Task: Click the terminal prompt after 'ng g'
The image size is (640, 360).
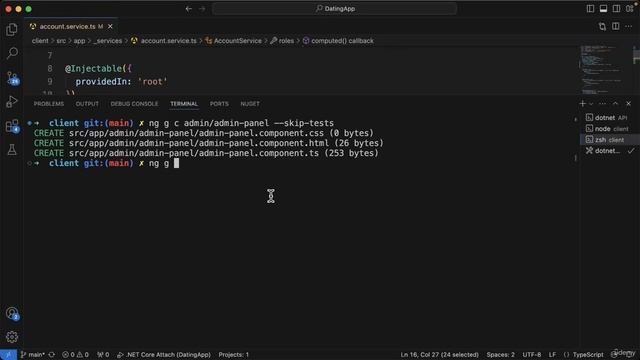Action: coord(176,163)
